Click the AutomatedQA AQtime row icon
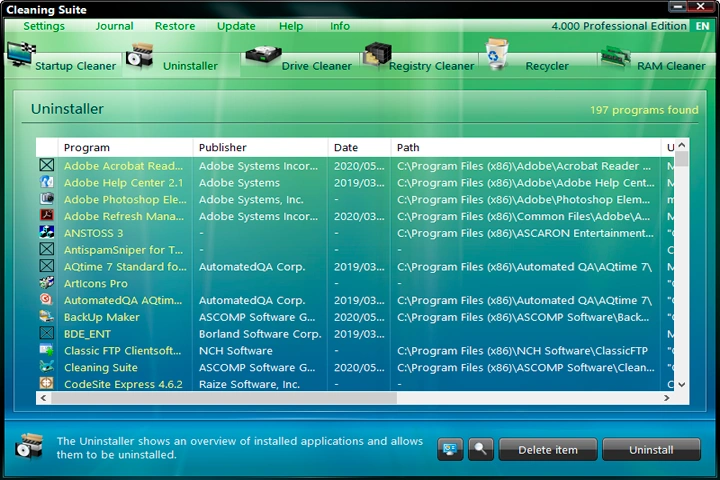This screenshot has height=480, width=720. [46, 299]
